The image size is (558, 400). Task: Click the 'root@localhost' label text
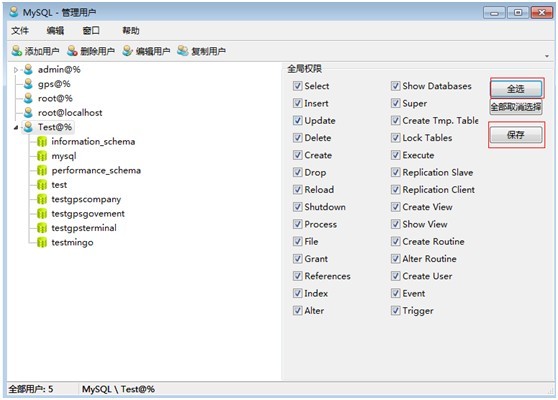[70, 113]
